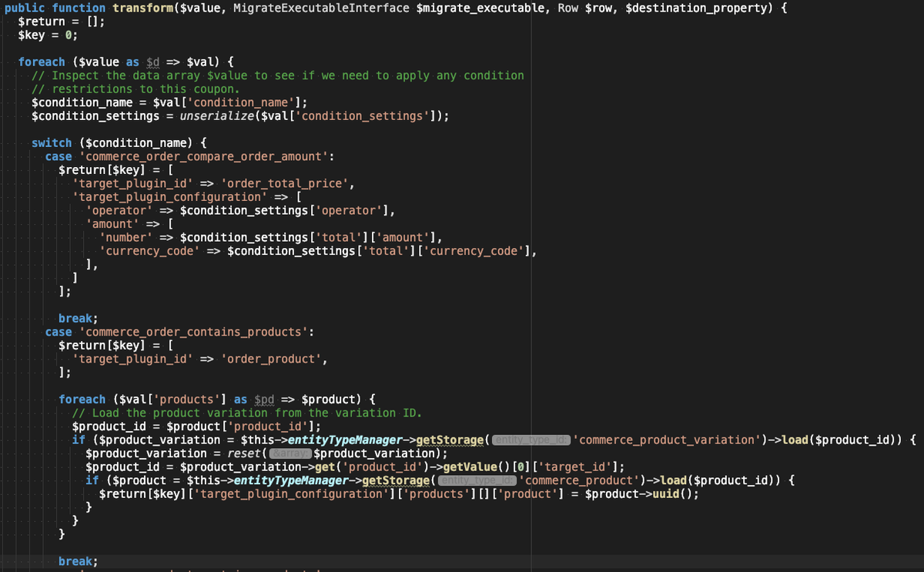Click the 'currency_code' key at line start
The height and width of the screenshot is (572, 924).
[x=150, y=251]
